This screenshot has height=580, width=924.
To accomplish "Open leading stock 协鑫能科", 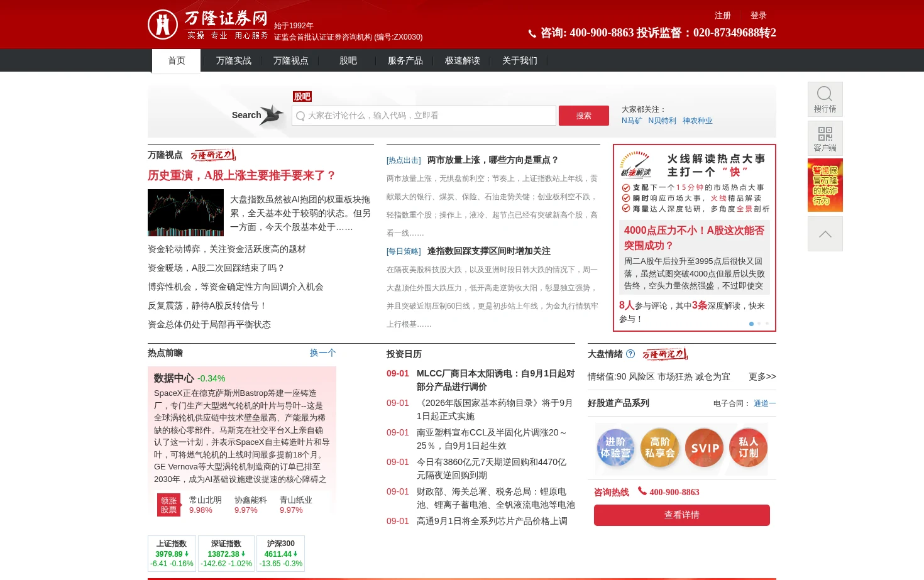I will [251, 500].
